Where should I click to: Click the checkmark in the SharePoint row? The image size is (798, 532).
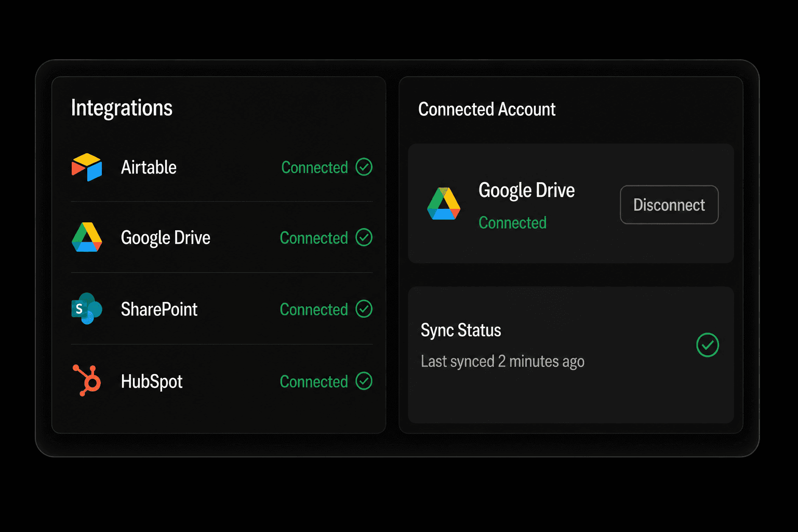coord(364,309)
